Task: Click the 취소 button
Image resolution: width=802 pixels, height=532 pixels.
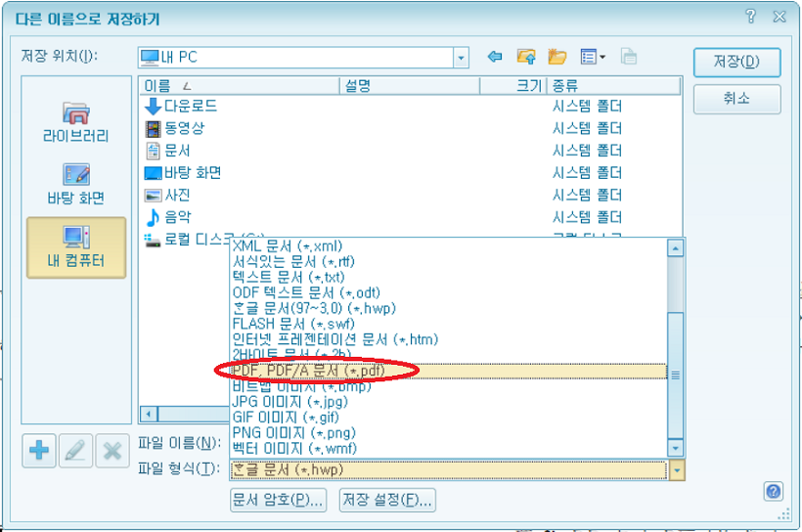Action: tap(736, 99)
